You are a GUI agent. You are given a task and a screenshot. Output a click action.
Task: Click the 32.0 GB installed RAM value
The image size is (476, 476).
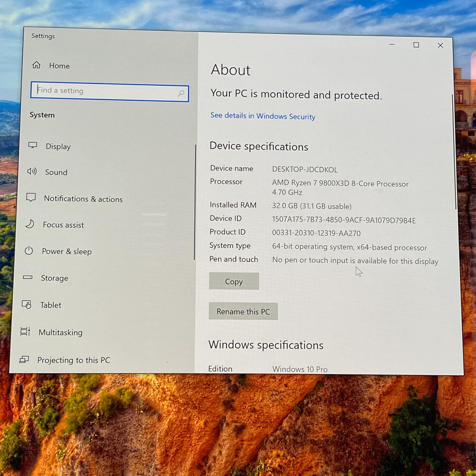click(312, 206)
